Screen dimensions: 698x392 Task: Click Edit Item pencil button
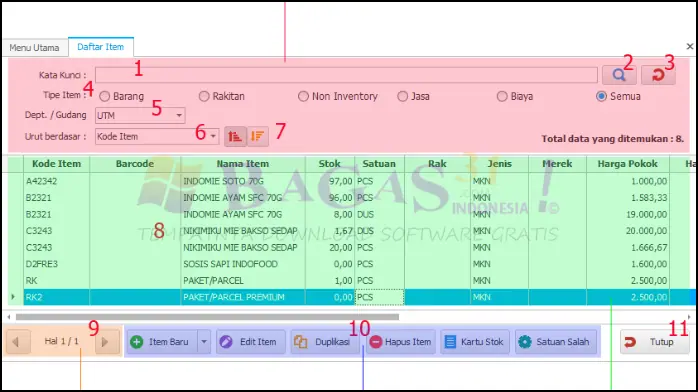[x=251, y=342]
